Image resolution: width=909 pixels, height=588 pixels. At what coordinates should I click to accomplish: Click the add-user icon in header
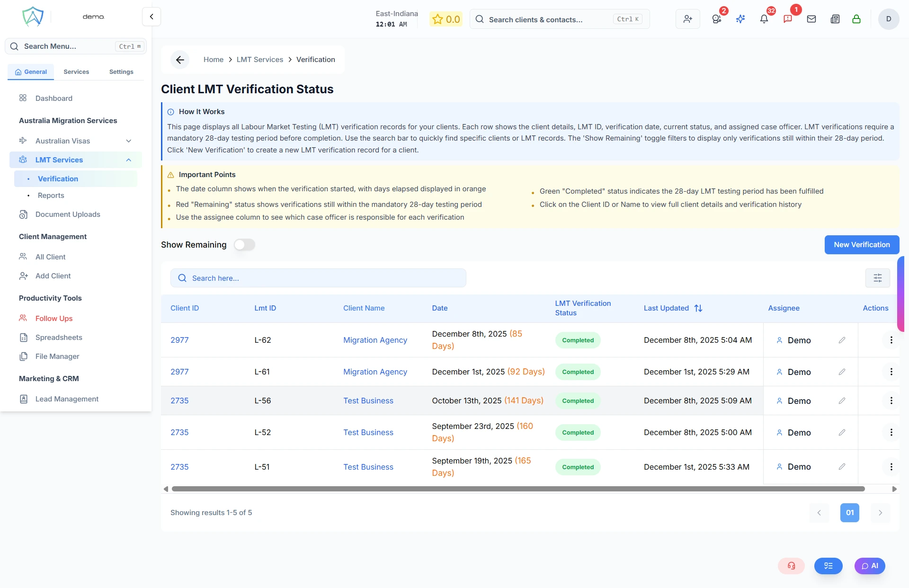[687, 19]
